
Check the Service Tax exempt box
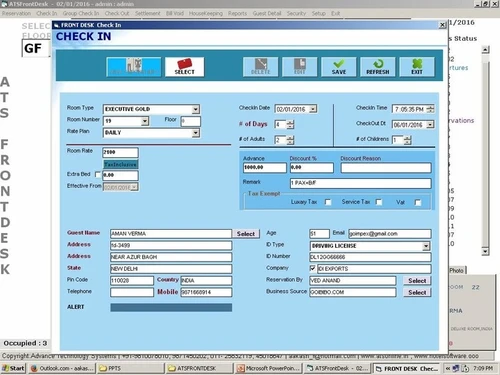(x=379, y=202)
